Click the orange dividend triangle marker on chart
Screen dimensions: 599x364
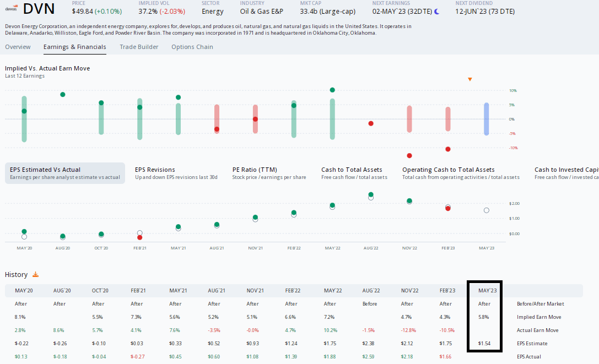coord(470,79)
